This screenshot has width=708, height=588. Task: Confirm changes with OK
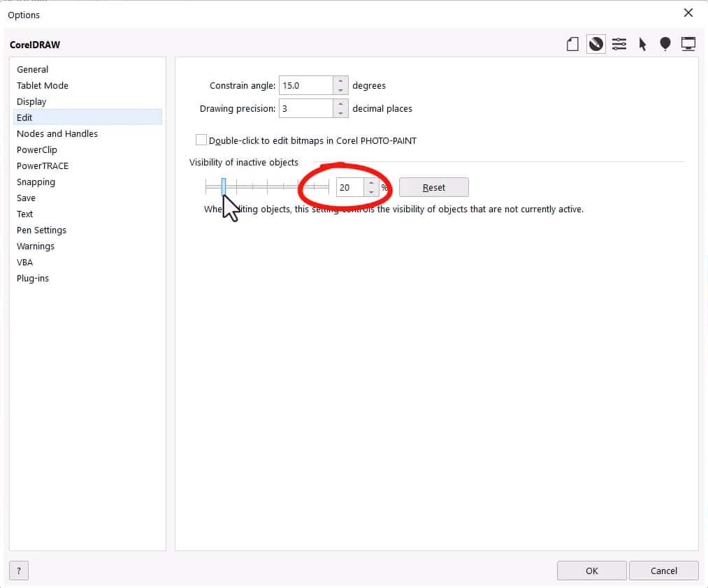coord(591,571)
